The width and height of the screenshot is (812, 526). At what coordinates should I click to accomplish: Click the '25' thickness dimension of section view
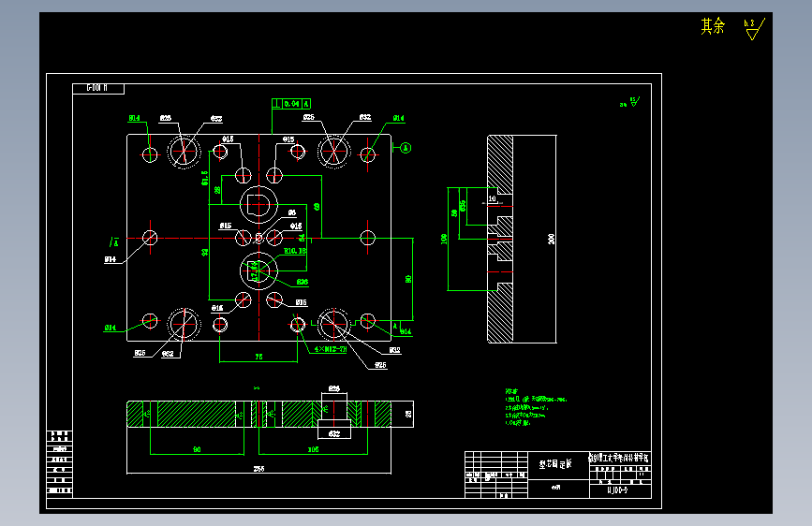408,415
